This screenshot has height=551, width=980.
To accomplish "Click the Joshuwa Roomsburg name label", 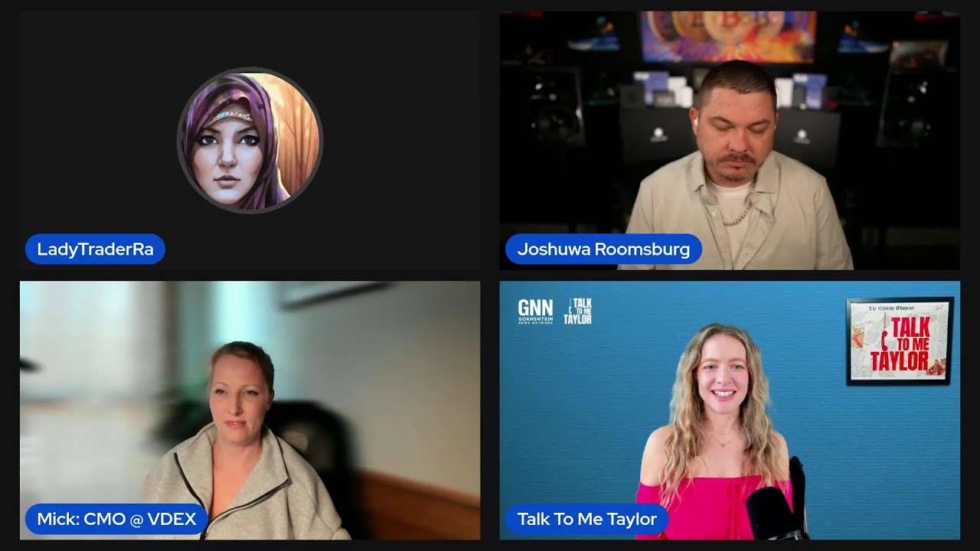I will point(603,249).
